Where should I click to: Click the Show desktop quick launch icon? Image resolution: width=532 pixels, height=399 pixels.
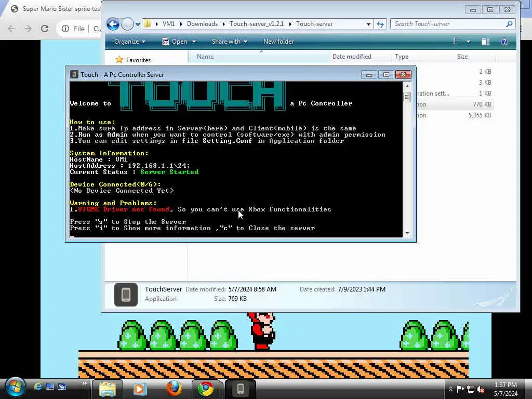50,386
